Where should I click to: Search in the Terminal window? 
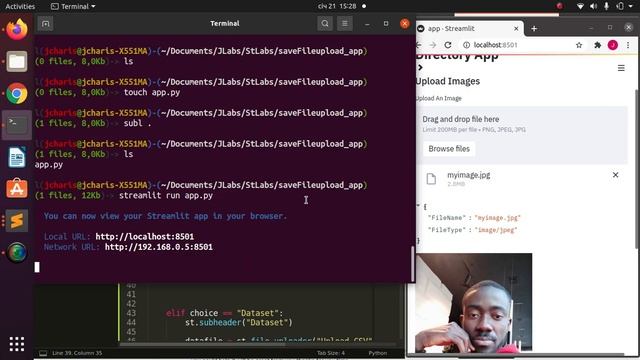325,24
